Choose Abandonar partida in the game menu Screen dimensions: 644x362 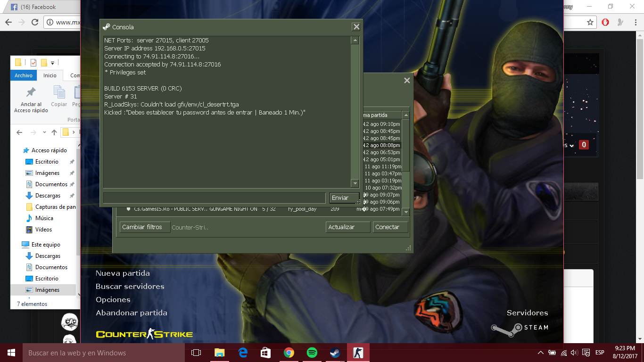coord(132,313)
